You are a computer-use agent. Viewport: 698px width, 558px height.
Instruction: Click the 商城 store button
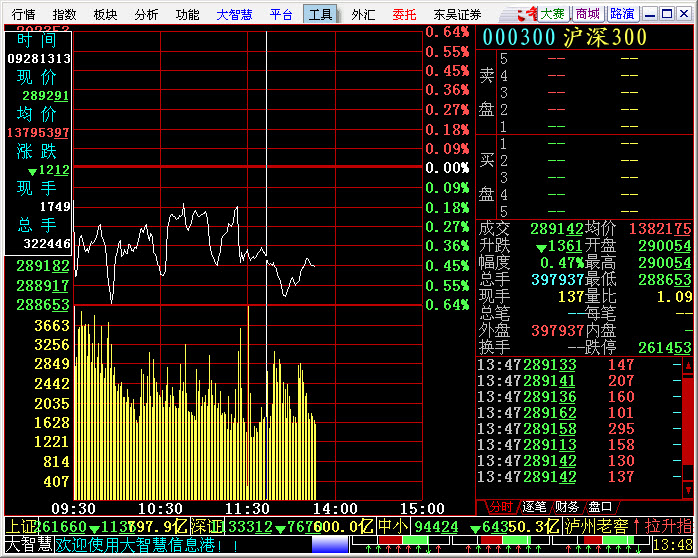(x=588, y=14)
